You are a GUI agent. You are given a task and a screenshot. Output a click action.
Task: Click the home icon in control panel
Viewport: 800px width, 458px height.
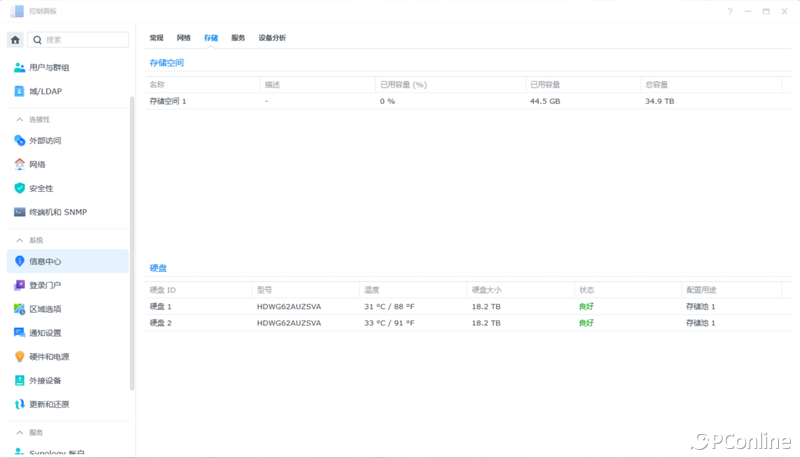[x=15, y=40]
